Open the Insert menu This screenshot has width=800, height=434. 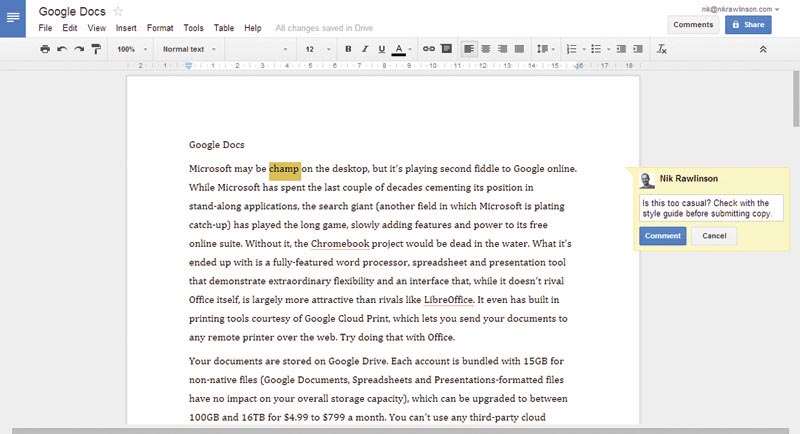pos(126,28)
